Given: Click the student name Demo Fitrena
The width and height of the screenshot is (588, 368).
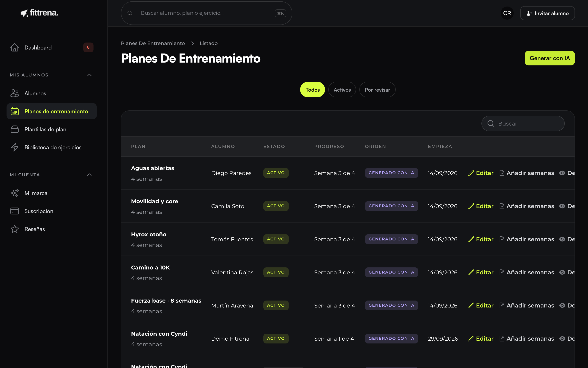Looking at the screenshot, I should (230, 339).
